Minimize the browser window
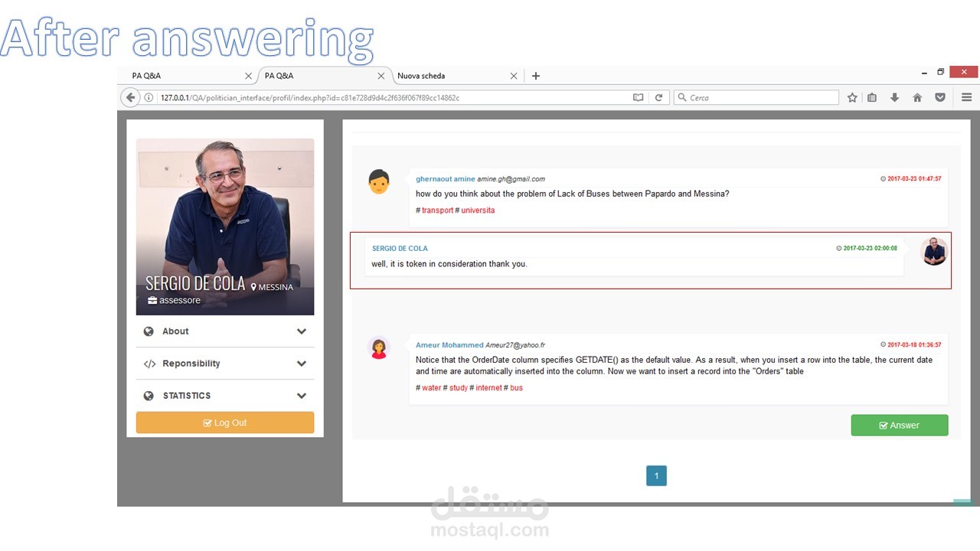Screen dimensions: 980x551 click(925, 72)
